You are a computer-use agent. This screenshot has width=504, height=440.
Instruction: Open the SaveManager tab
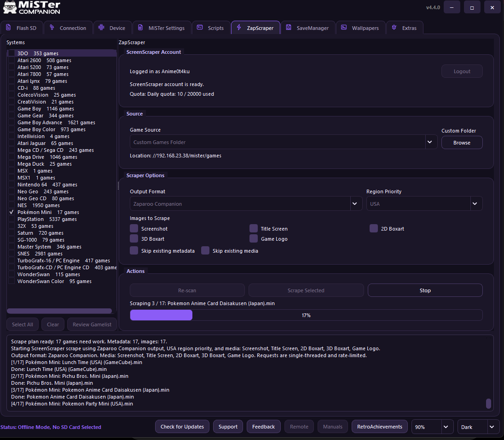(308, 28)
